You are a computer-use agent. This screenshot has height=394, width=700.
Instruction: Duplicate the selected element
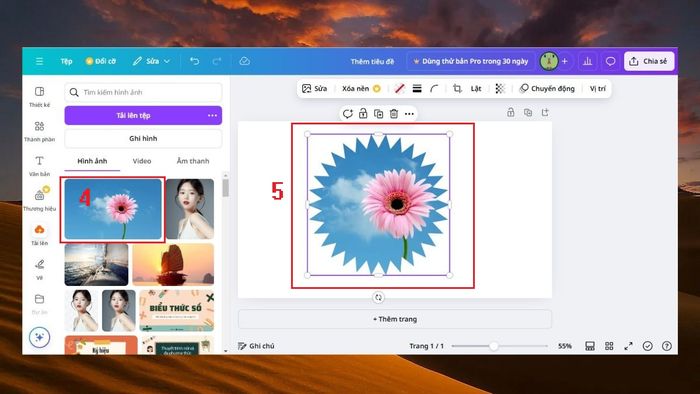click(x=379, y=114)
